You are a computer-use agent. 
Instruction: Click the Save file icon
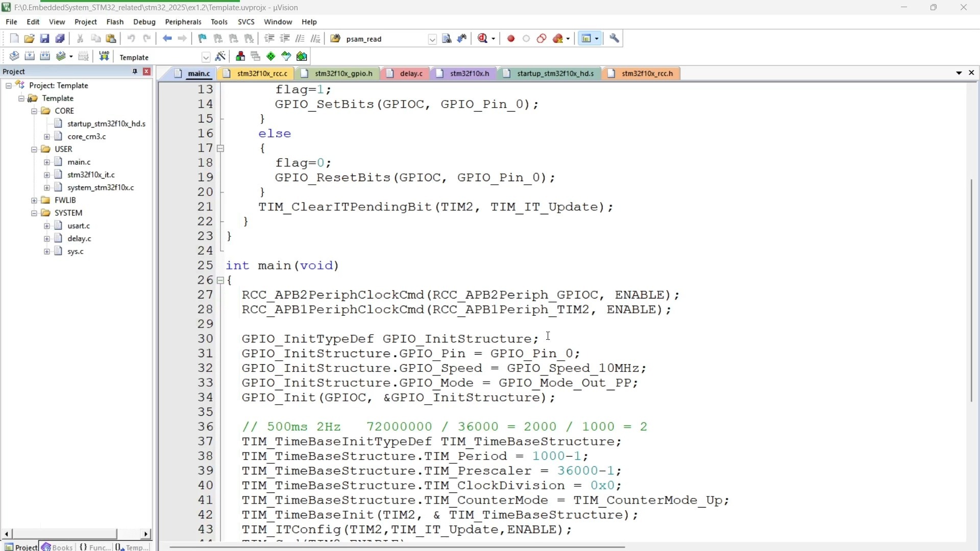(x=44, y=39)
